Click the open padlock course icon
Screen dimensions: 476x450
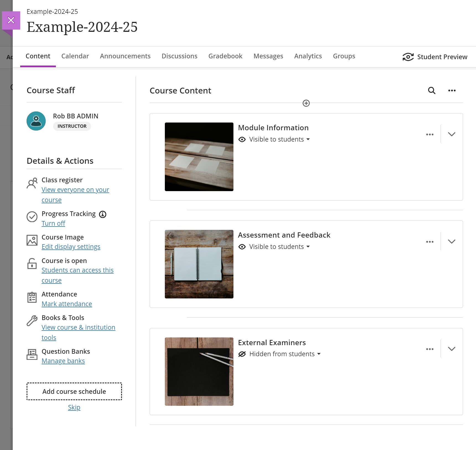[32, 264]
